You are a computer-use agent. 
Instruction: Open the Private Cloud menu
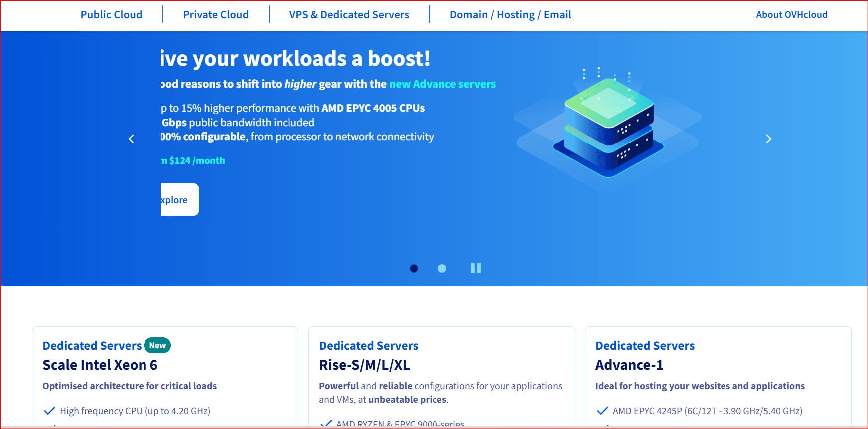tap(216, 15)
